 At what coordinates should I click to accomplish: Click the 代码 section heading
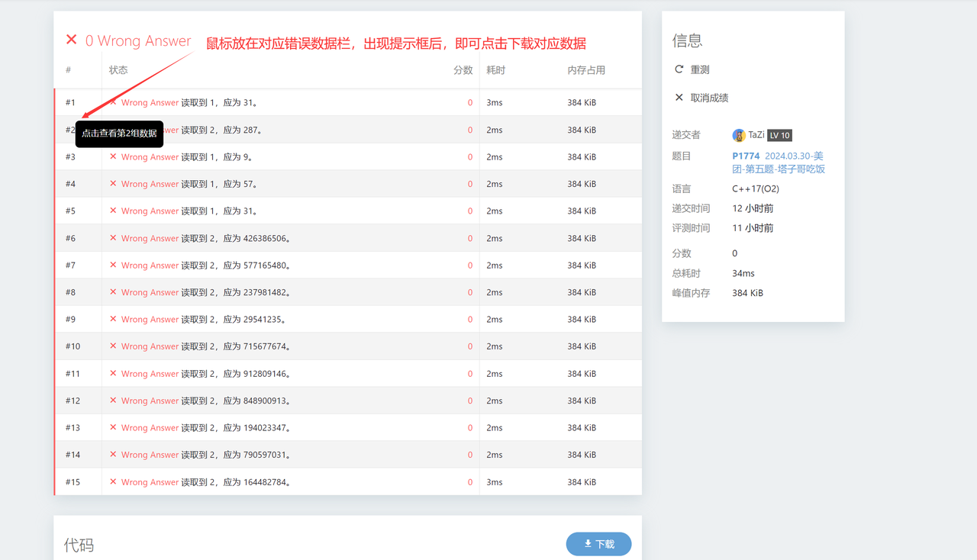pos(79,545)
